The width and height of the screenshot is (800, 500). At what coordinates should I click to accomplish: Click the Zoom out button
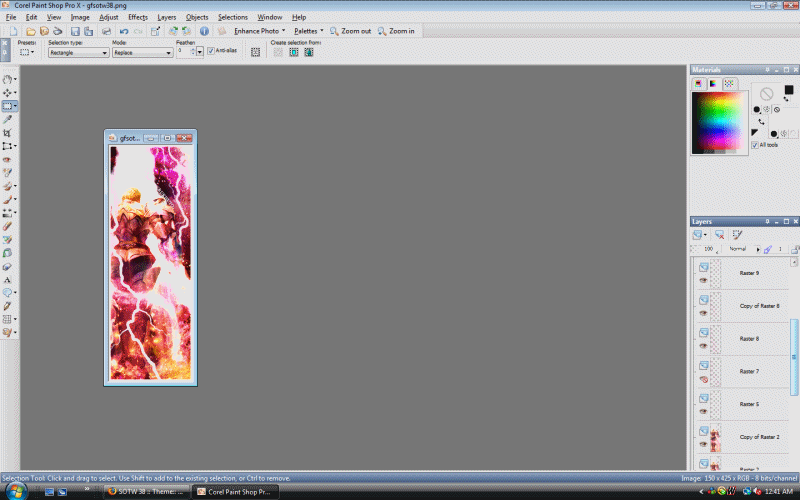click(x=351, y=31)
